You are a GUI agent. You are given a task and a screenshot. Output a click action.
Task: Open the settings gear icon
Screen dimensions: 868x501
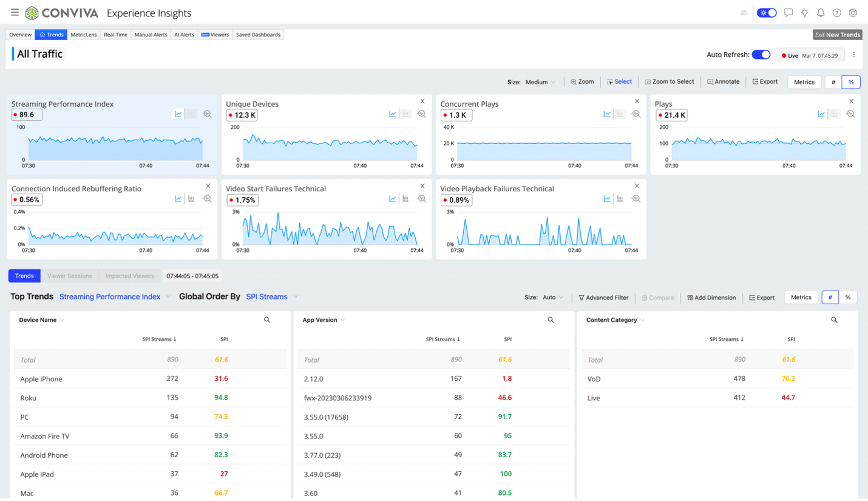click(853, 13)
